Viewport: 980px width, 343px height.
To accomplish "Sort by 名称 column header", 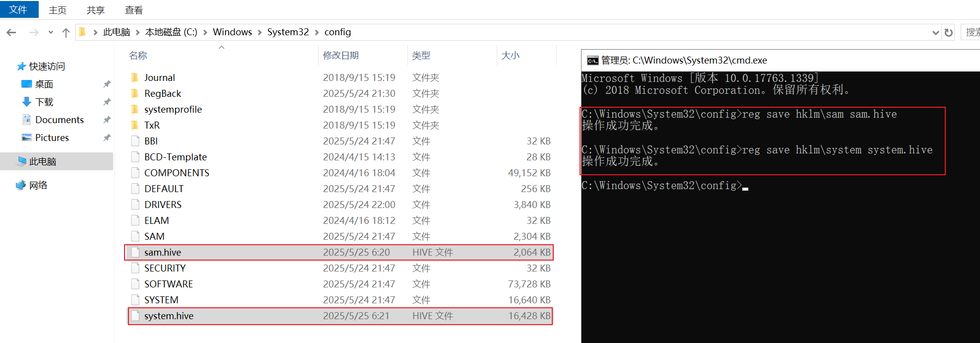I will (x=138, y=56).
